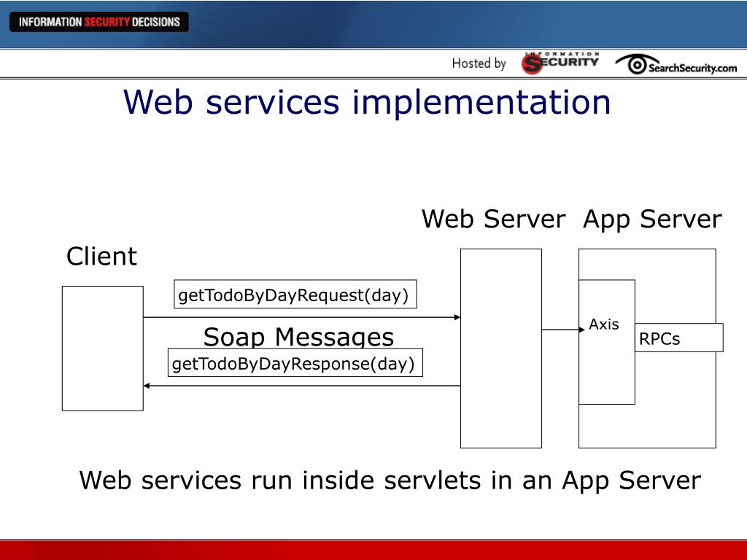Click the 'App Server' label
The height and width of the screenshot is (560, 747).
point(652,219)
